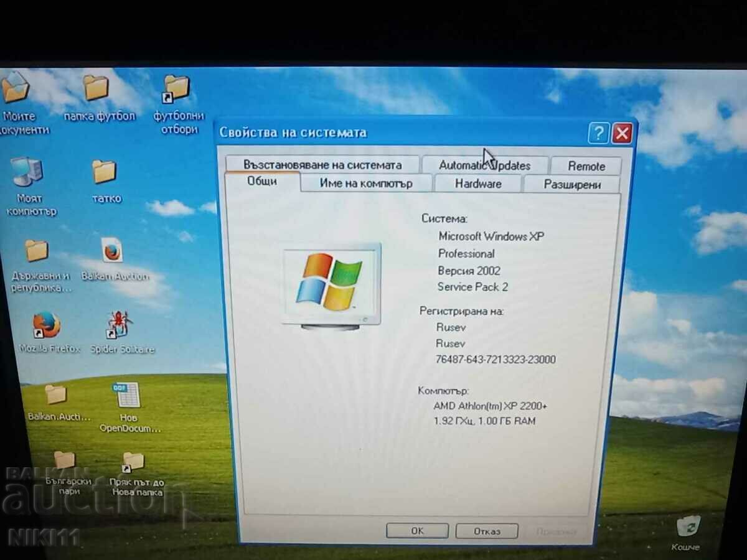Click the OK button
Screen dimensions: 747x560
pos(417,531)
